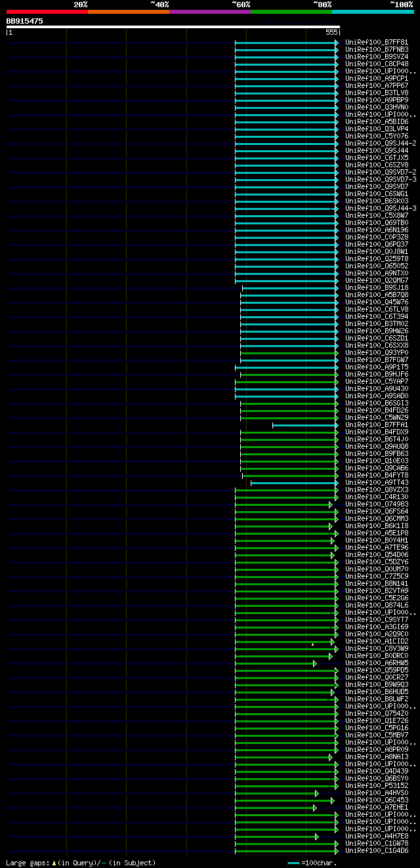This screenshot has height=868, width=420.
Task: Click the UniRef100_A6RHW5 hit label
Action: coord(377,663)
